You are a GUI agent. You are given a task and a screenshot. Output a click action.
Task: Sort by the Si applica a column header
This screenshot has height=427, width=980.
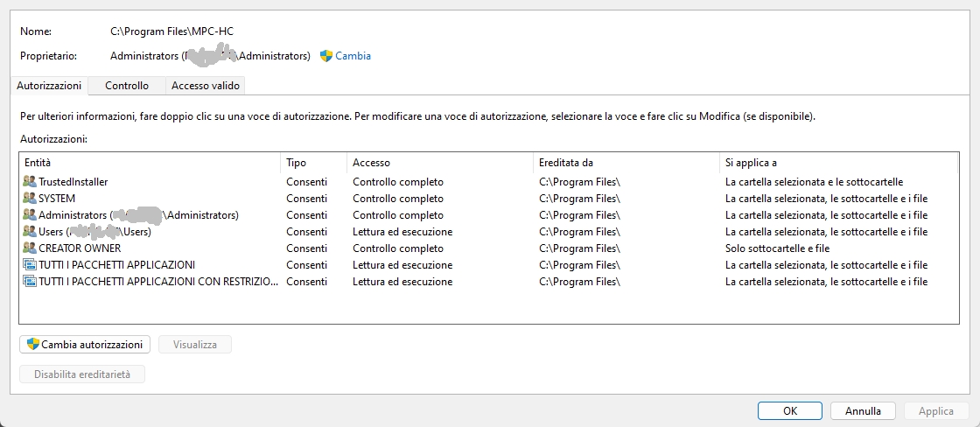click(839, 163)
